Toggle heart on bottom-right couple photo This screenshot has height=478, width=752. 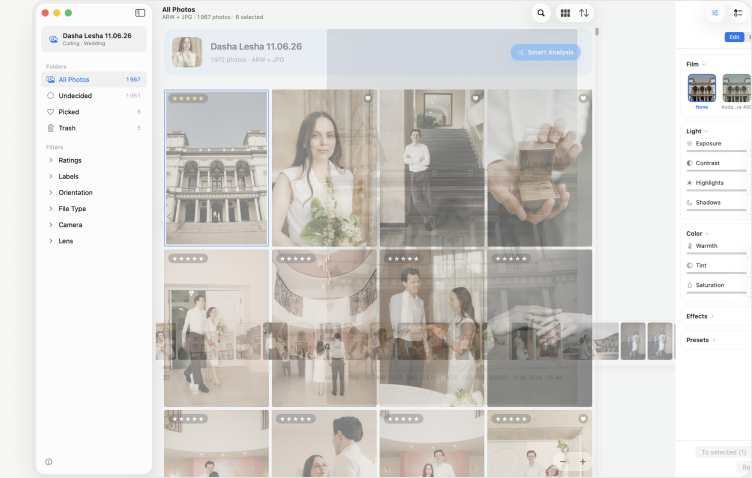[x=583, y=419]
